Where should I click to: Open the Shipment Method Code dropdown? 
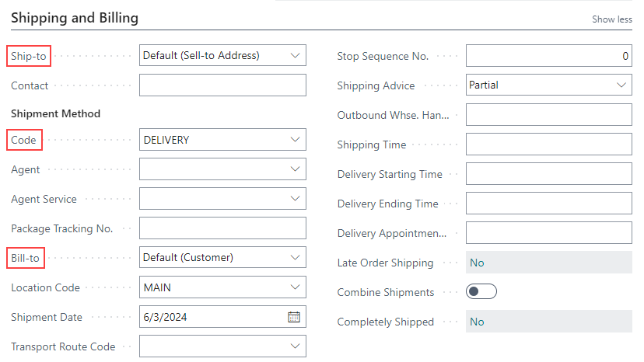click(x=295, y=140)
